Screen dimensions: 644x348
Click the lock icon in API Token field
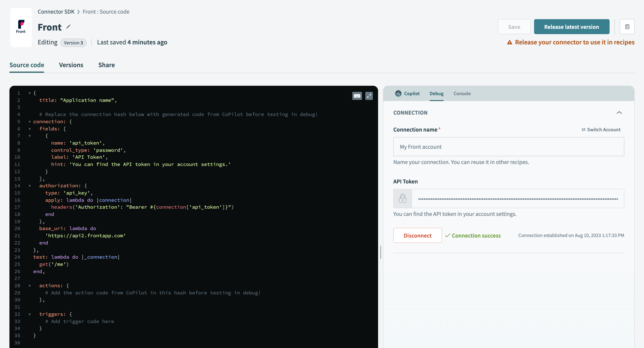(x=402, y=198)
